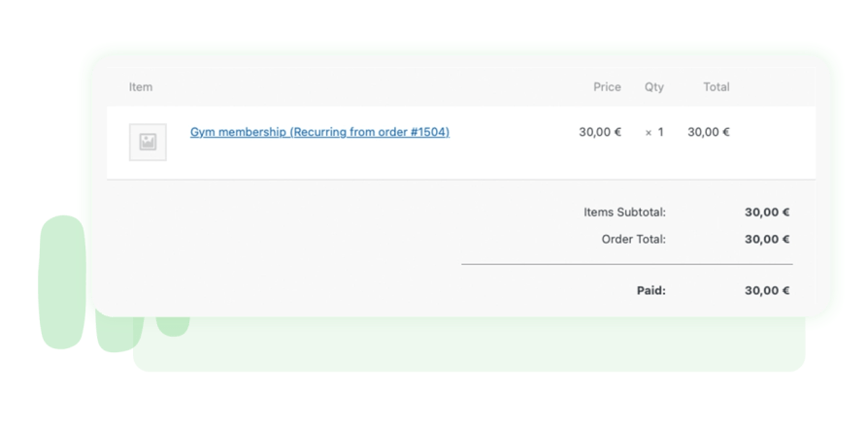Click the Order Total amount
The width and height of the screenshot is (868, 426).
click(x=767, y=239)
